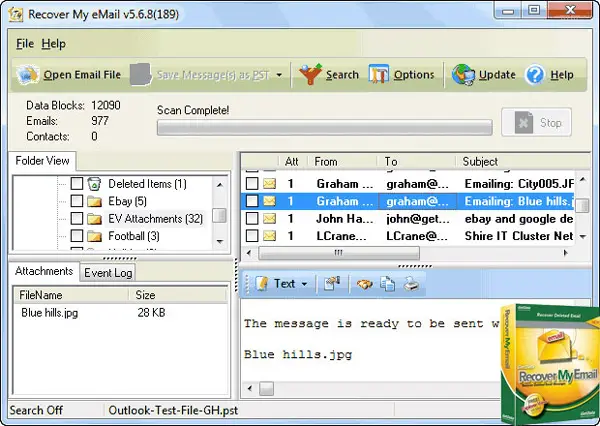Tick checkbox for ebay and google message
The width and height of the screenshot is (600, 426).
click(x=252, y=219)
